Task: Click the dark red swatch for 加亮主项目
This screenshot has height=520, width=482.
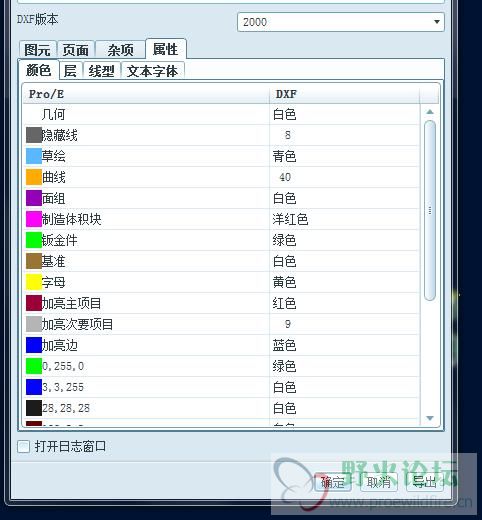Action: click(34, 303)
